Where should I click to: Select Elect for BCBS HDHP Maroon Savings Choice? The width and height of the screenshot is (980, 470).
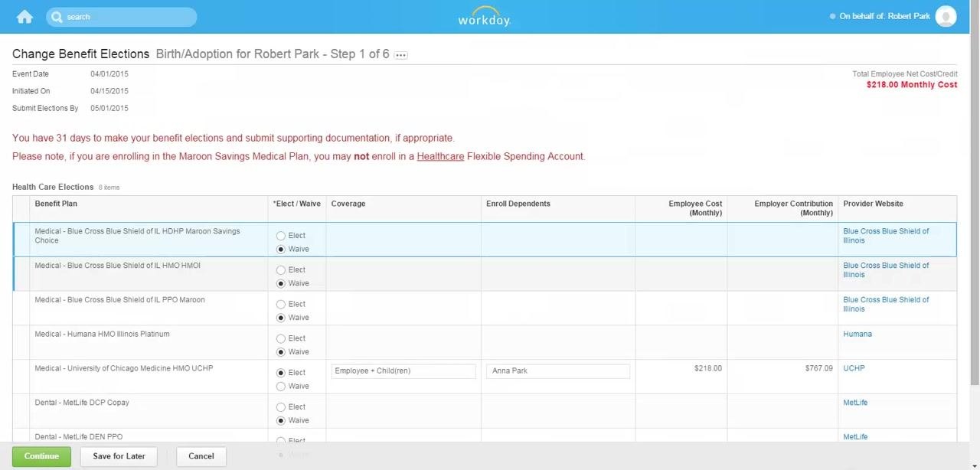pyautogui.click(x=281, y=236)
